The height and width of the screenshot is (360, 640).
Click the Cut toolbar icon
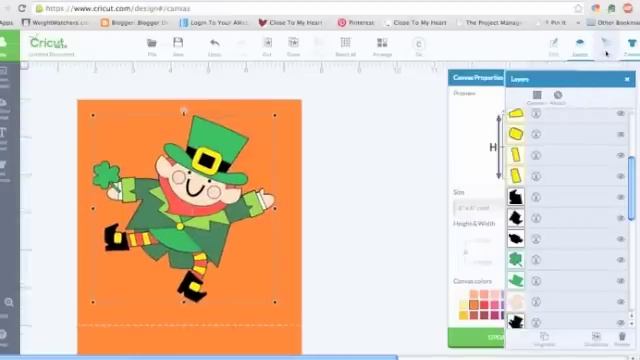tap(267, 43)
